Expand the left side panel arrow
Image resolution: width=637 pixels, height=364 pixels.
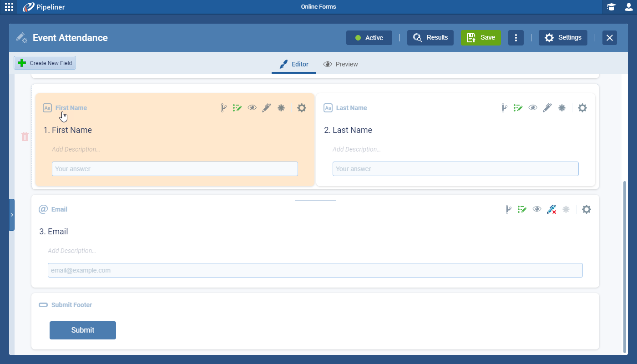click(12, 215)
